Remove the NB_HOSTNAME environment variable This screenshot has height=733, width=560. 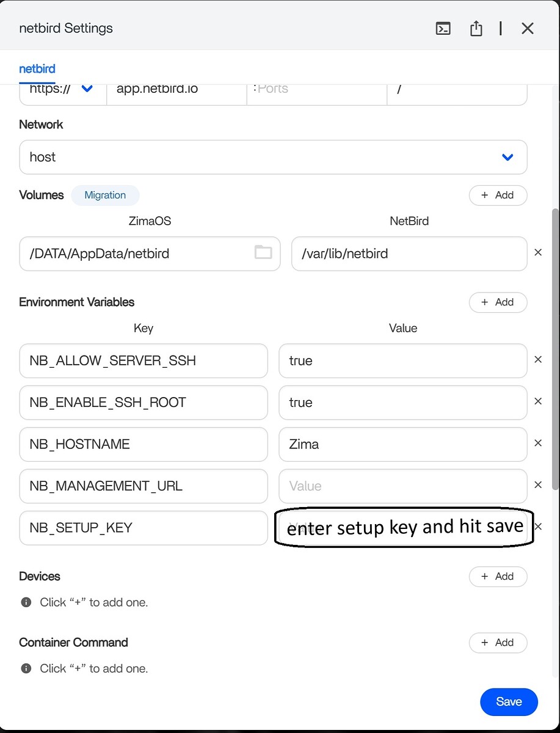click(x=538, y=443)
